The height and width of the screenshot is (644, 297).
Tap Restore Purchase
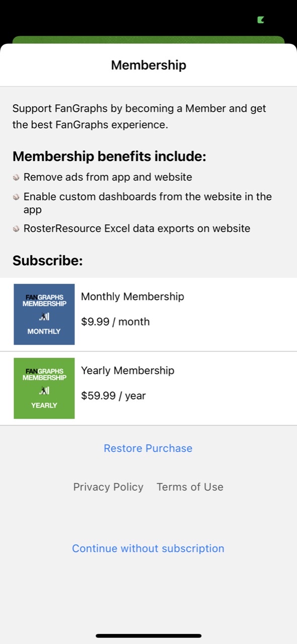pos(148,448)
